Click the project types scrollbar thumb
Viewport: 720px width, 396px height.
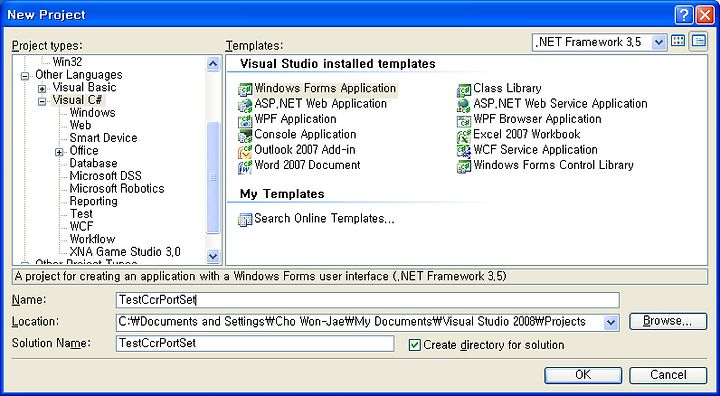213,178
